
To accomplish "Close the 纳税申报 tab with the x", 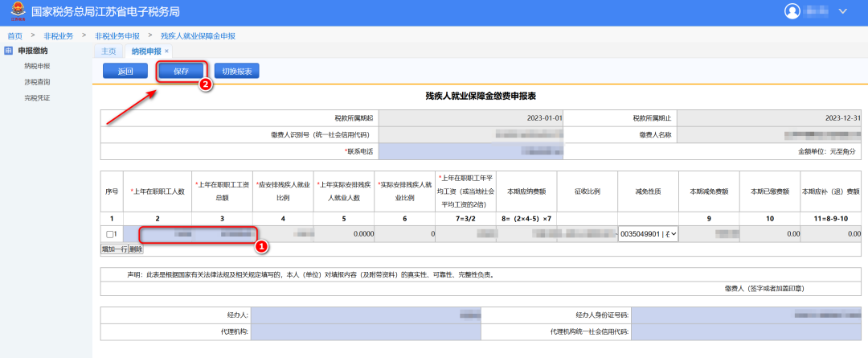I will (x=166, y=51).
